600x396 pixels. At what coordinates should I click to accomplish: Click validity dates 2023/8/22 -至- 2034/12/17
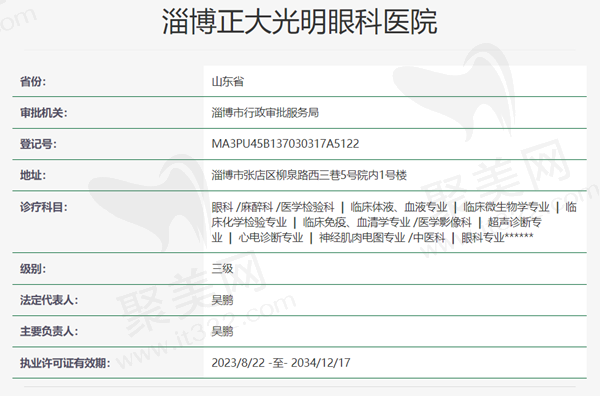pyautogui.click(x=281, y=363)
